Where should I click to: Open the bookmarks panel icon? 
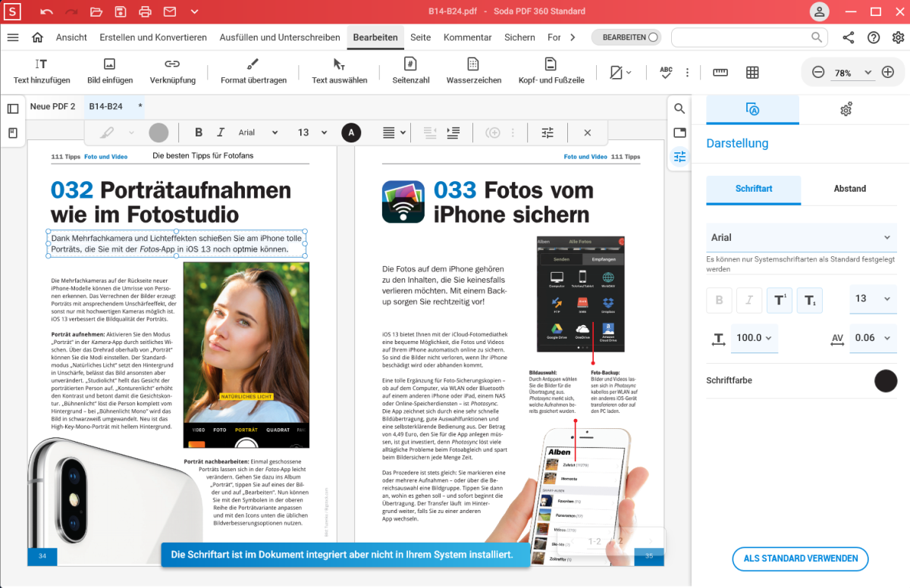[x=13, y=133]
